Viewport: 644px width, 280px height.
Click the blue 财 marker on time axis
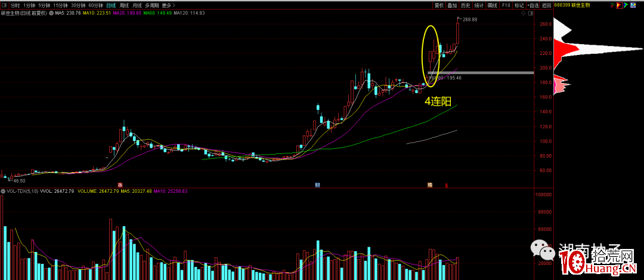317,184
